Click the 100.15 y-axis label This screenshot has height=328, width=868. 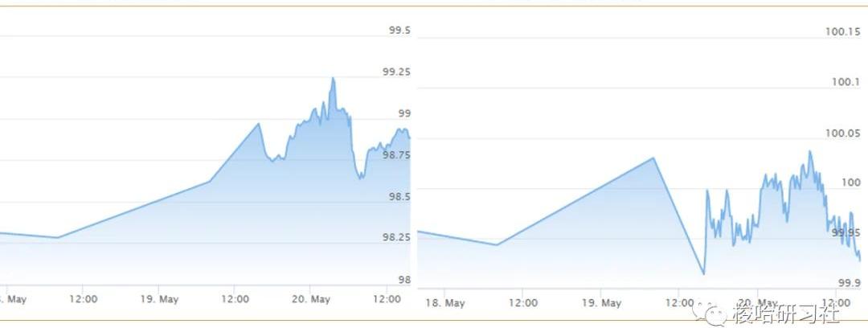click(843, 31)
